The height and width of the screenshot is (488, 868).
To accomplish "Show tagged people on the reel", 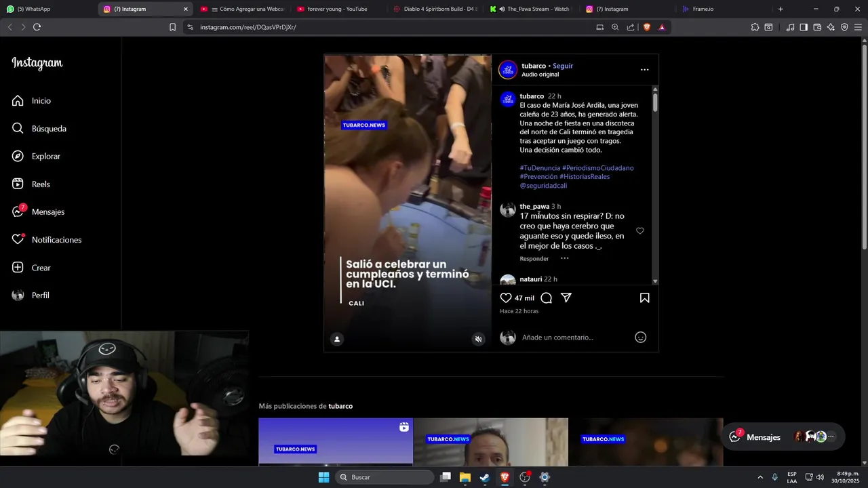I will [337, 339].
